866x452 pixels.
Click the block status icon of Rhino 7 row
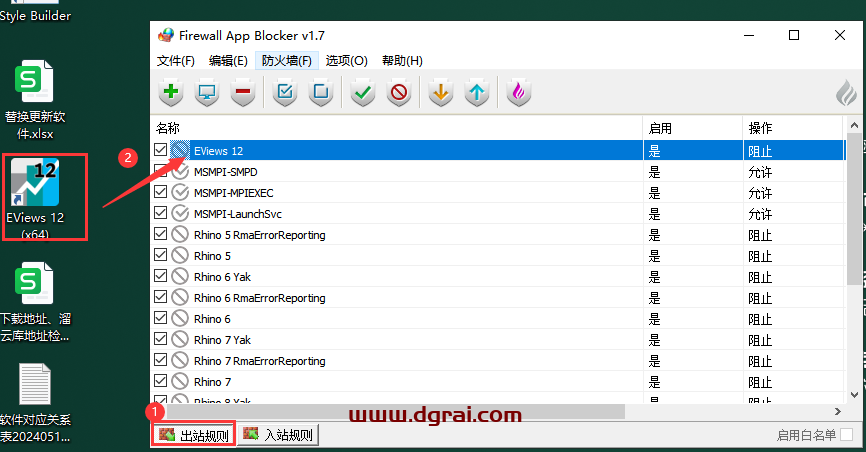pos(180,381)
